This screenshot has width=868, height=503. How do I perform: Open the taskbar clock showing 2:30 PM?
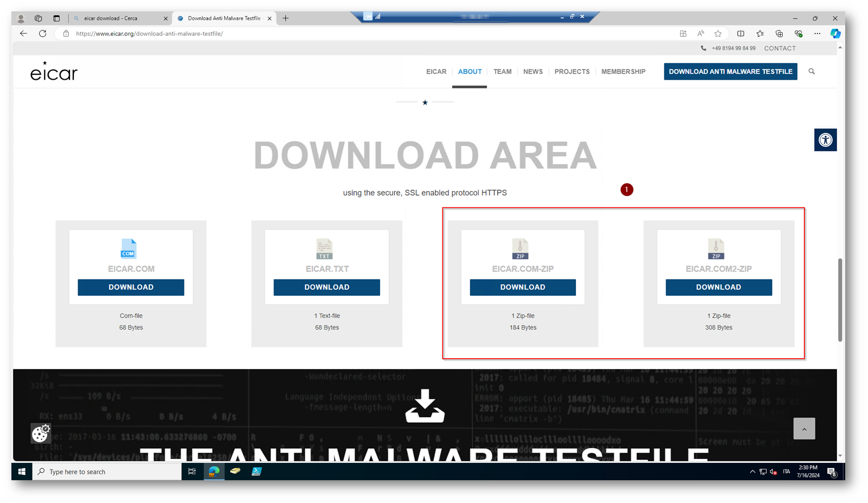click(x=808, y=472)
